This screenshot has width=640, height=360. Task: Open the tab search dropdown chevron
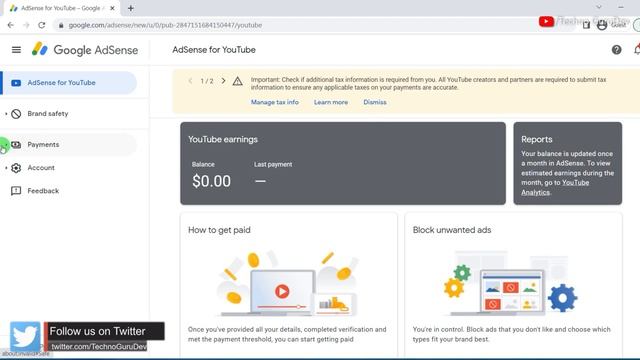point(599,7)
